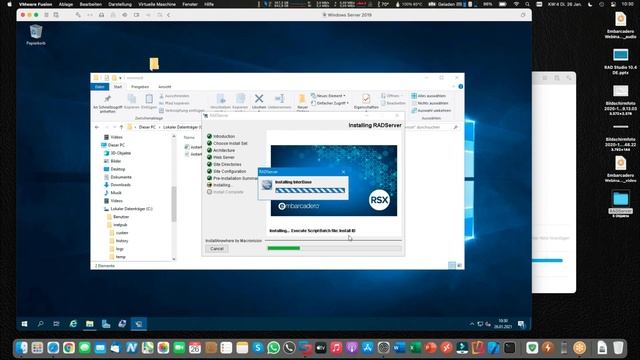
Task: Click the Einfügen clipboard icon
Action: (149, 98)
